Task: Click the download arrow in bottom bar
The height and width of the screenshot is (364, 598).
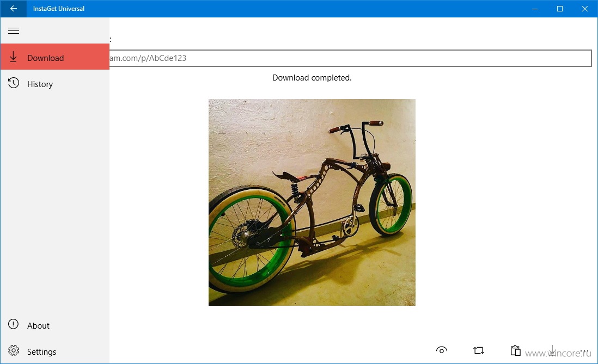Action: click(x=552, y=350)
